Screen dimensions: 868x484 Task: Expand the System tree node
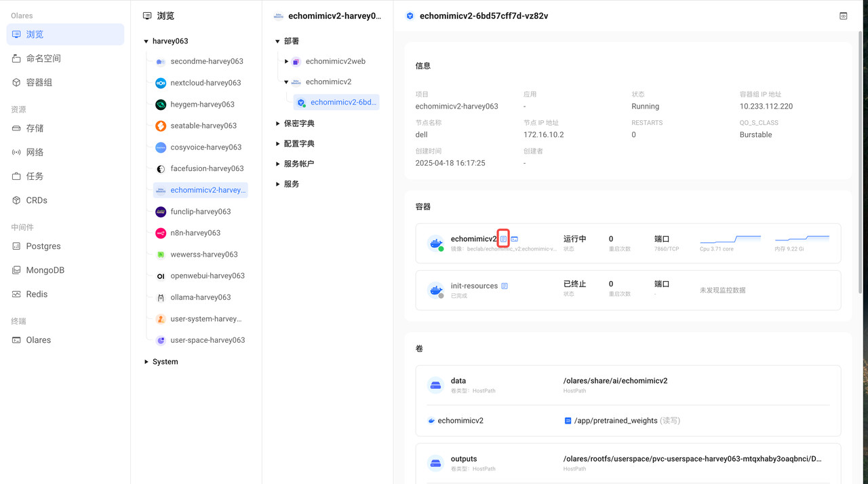[146, 362]
